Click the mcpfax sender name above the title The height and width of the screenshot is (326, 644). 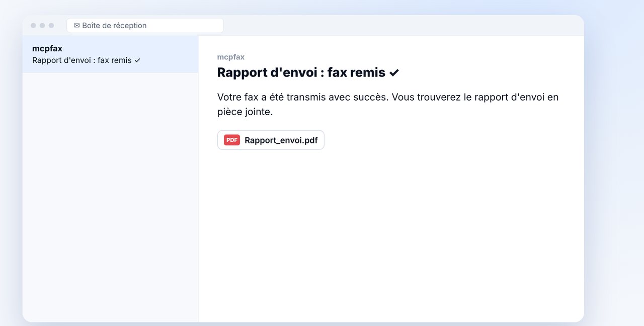(x=231, y=57)
